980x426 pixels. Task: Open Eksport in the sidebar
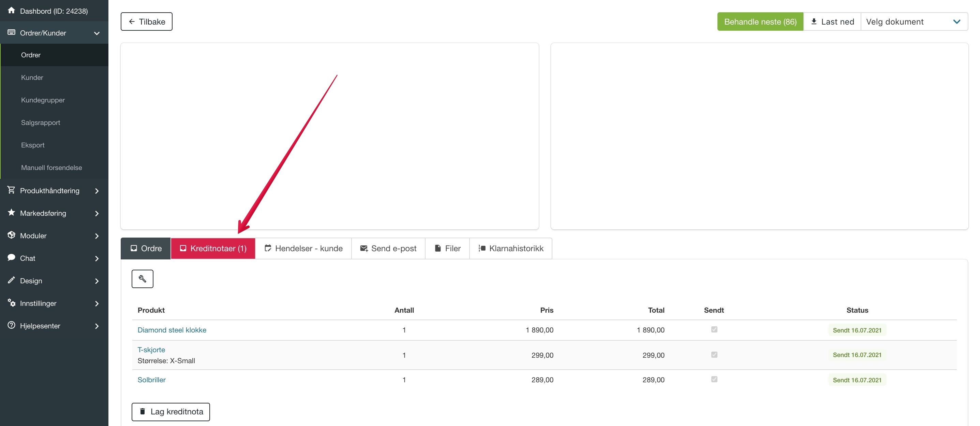pyautogui.click(x=55, y=145)
